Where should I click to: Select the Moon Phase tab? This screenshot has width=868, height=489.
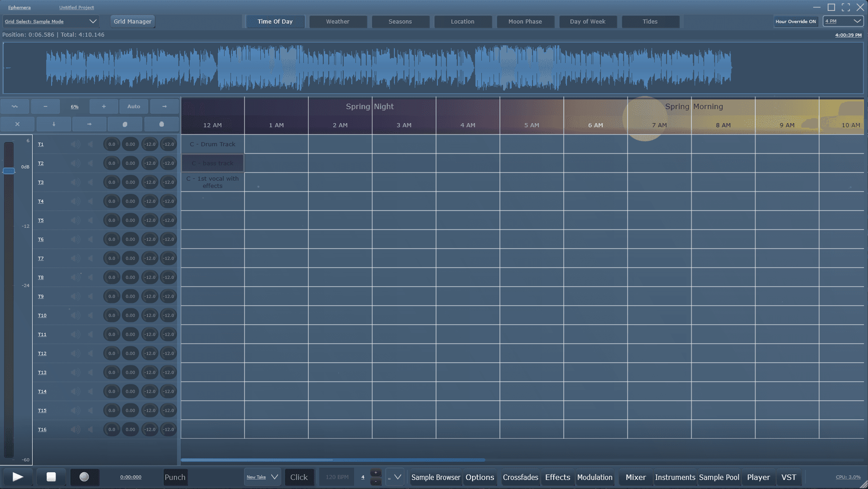point(525,21)
